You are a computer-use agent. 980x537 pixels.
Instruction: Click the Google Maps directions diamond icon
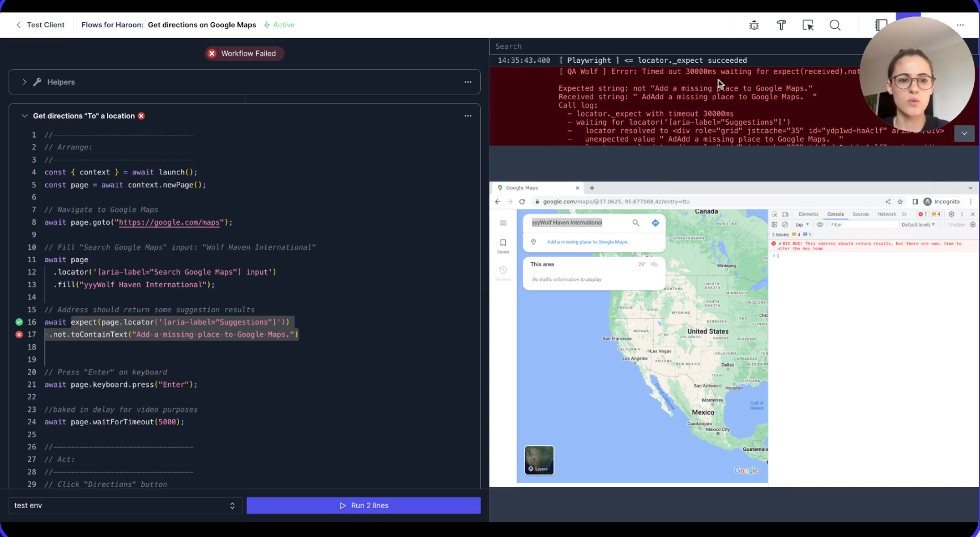[655, 223]
